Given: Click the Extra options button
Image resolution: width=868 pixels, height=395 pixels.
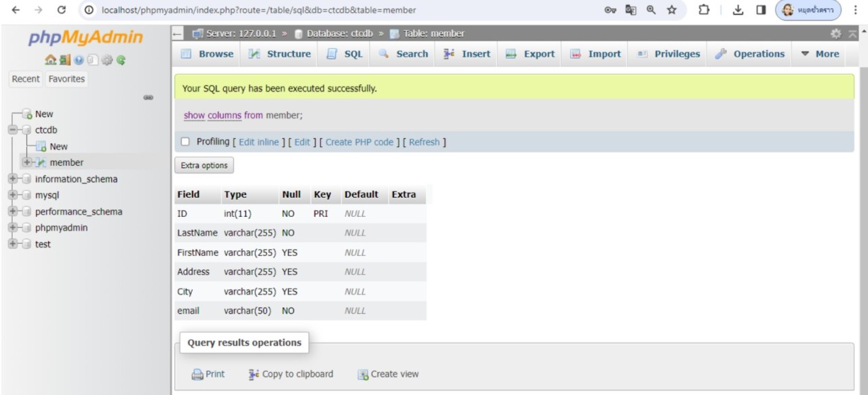Looking at the screenshot, I should coord(204,165).
